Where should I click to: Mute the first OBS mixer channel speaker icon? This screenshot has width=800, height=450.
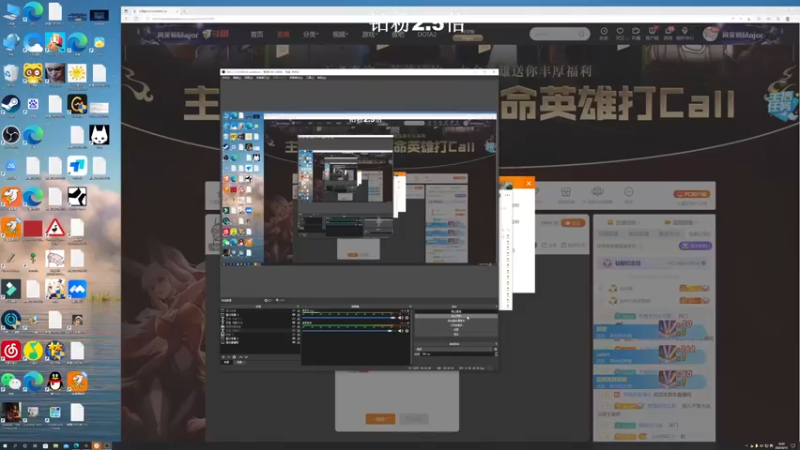click(401, 318)
